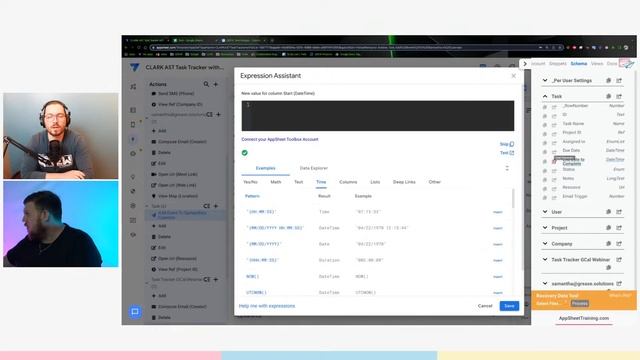Click the plus icon beside Task actions group
Screen dimensions: 640x360
tap(216, 206)
